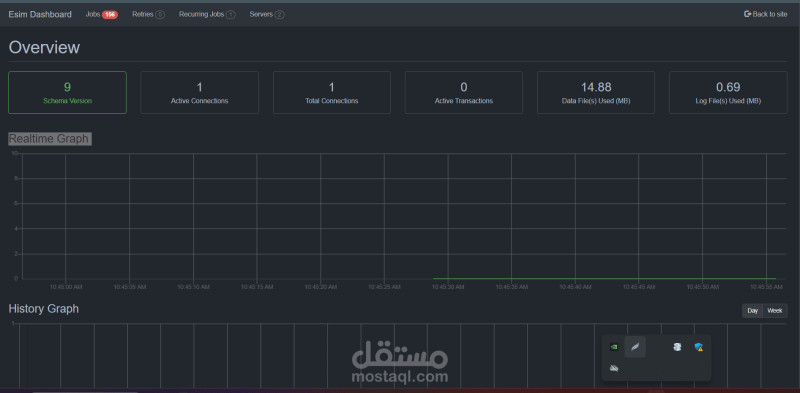
Task: Click the highlighted Realtime Graph heading
Action: [49, 139]
